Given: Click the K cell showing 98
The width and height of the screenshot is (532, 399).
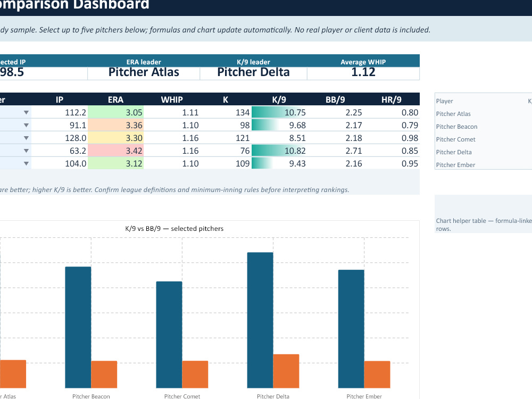Looking at the screenshot, I should tap(226, 125).
